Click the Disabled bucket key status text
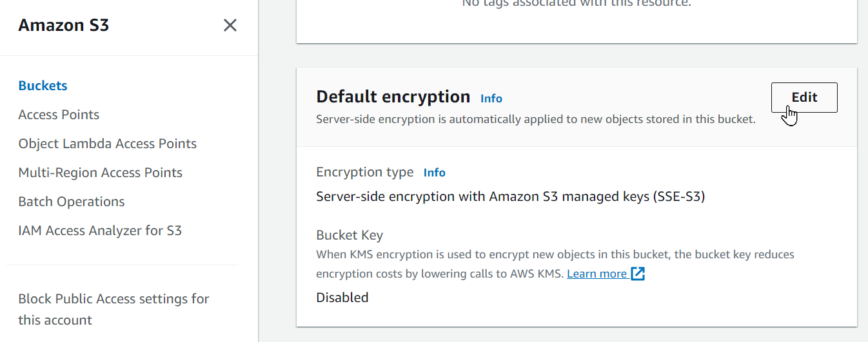Screen dimensions: 868x342 [342, 298]
